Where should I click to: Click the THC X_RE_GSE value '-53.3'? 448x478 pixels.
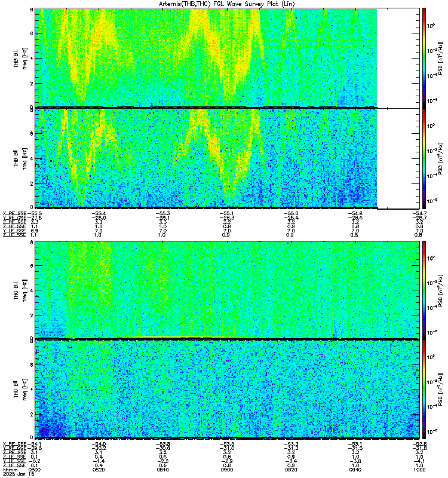(291, 444)
